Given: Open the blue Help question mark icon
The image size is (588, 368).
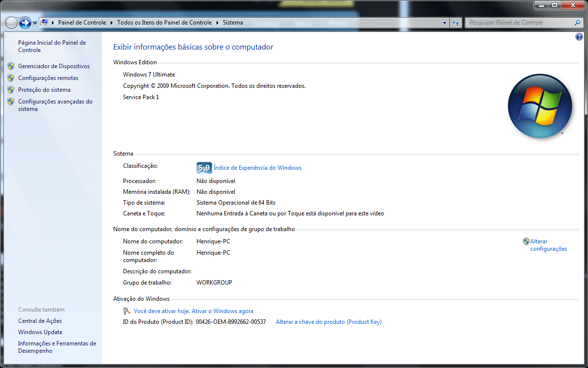Looking at the screenshot, I should [579, 37].
